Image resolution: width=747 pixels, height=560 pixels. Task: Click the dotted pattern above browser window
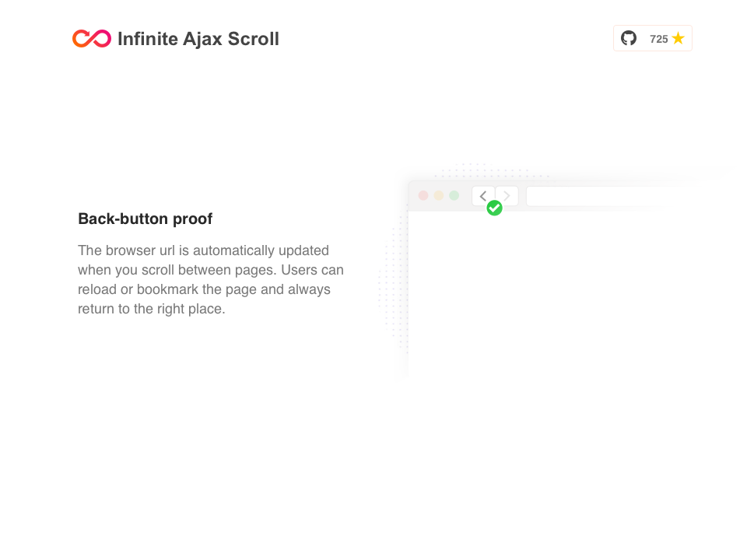(482, 171)
